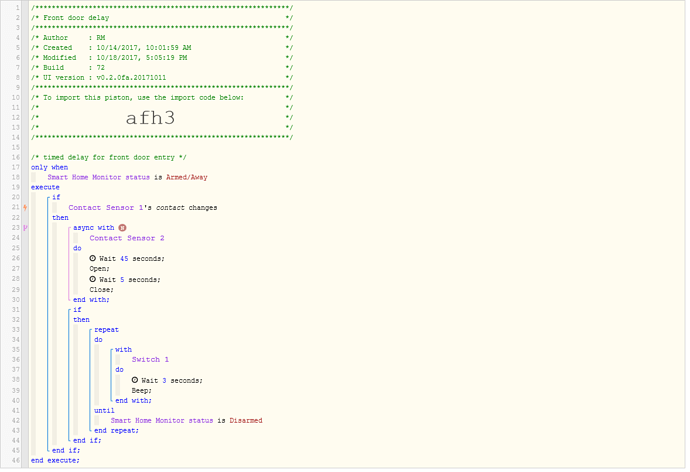Screen dimensions: 690x472
Task: Click line number 46 in the gutter
Action: tap(16, 461)
